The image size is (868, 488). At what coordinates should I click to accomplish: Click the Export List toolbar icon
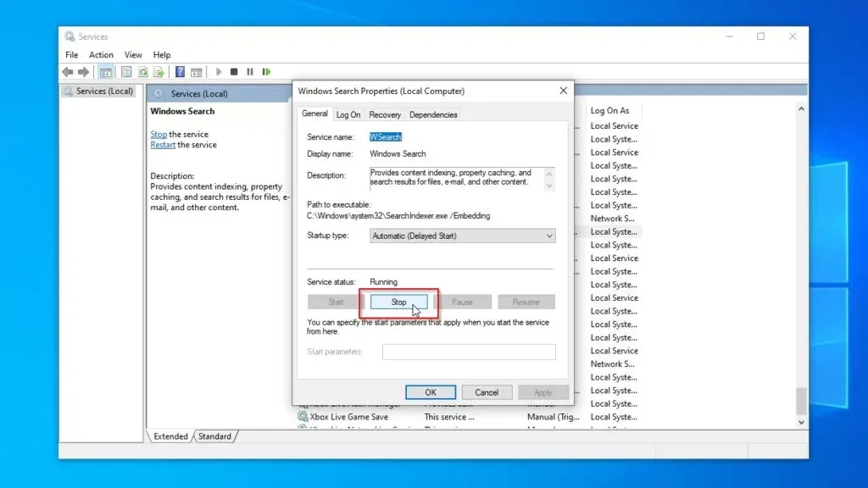click(159, 72)
